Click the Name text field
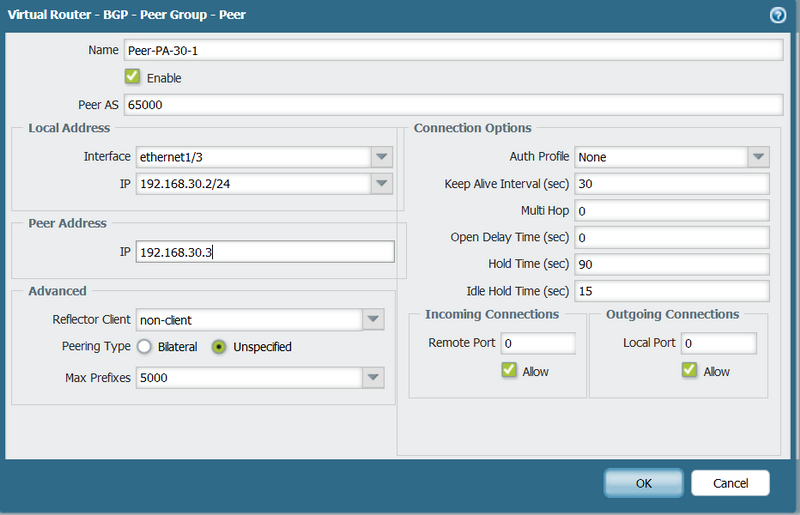Viewport: 800px width, 515px height. (x=453, y=51)
